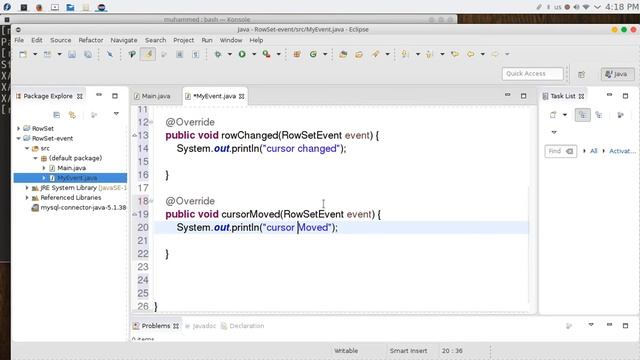The height and width of the screenshot is (360, 640).
Task: Click the New Java Class icon
Action: coord(313,54)
